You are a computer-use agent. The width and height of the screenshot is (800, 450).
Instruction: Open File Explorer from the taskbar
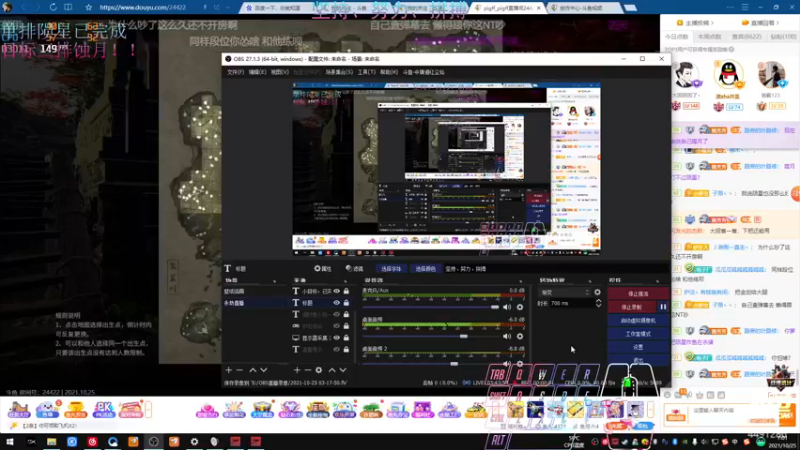pos(52,442)
